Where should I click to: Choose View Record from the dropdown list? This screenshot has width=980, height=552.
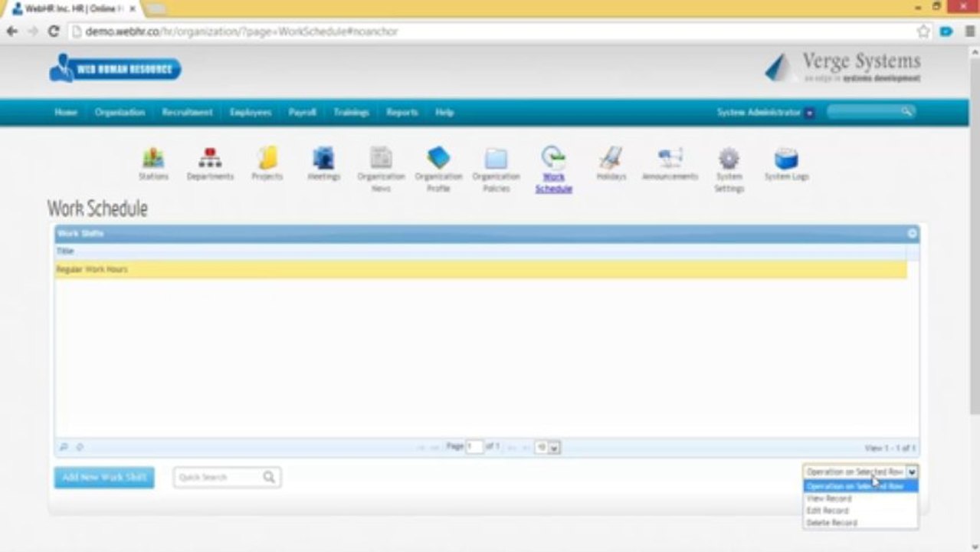(x=860, y=498)
